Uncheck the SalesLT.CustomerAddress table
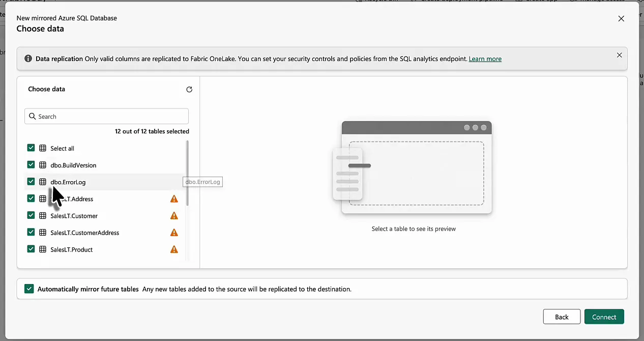The image size is (644, 341). [x=31, y=232]
